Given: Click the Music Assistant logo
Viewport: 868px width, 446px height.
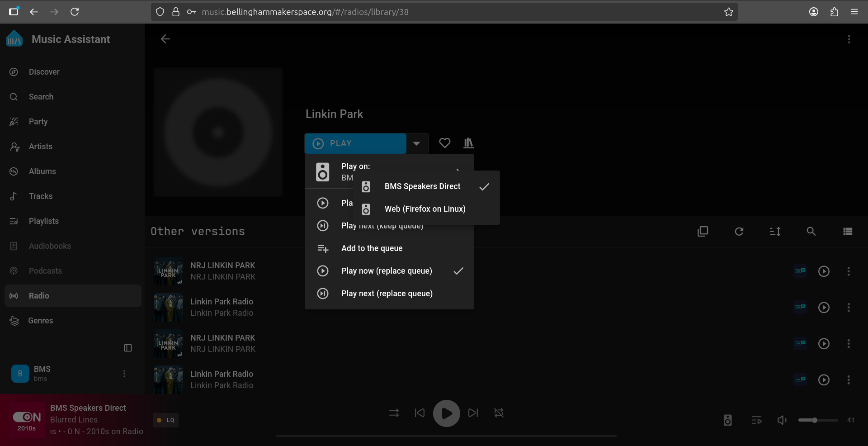Looking at the screenshot, I should pyautogui.click(x=14, y=39).
